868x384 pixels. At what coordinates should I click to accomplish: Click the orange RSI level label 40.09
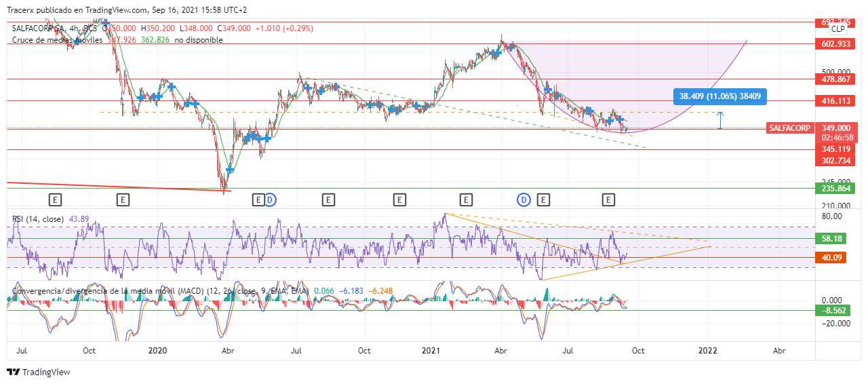coord(831,257)
